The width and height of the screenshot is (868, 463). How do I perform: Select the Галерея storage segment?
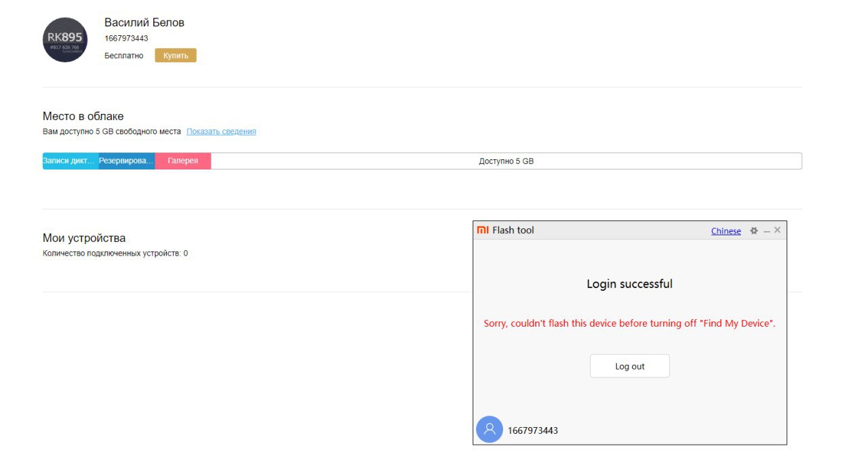coord(183,161)
